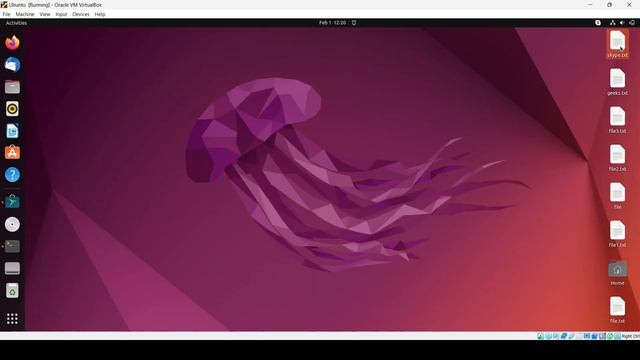The height and width of the screenshot is (360, 640).
Task: Select the file2.txt desktop icon
Action: click(617, 158)
